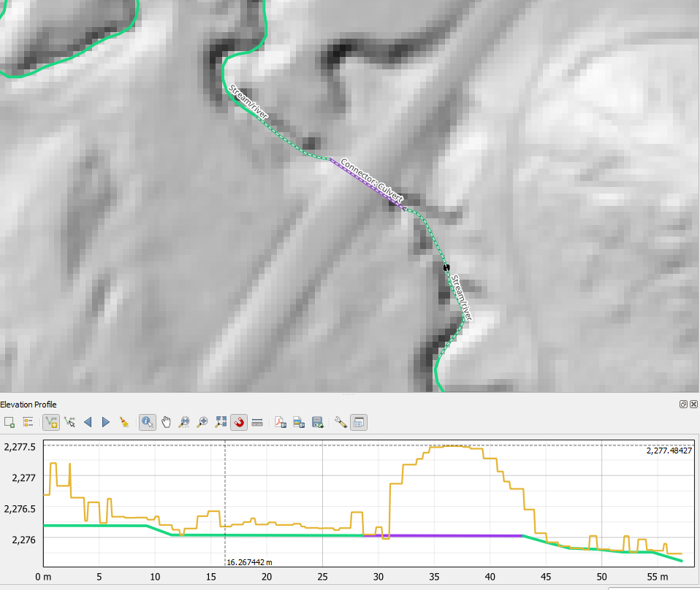This screenshot has width=700, height=590.
Task: Click the Measure Distances tool
Action: 256,421
